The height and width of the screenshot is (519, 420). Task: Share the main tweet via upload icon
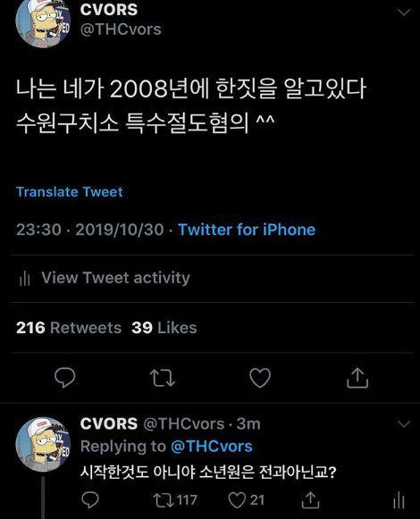coord(357,377)
